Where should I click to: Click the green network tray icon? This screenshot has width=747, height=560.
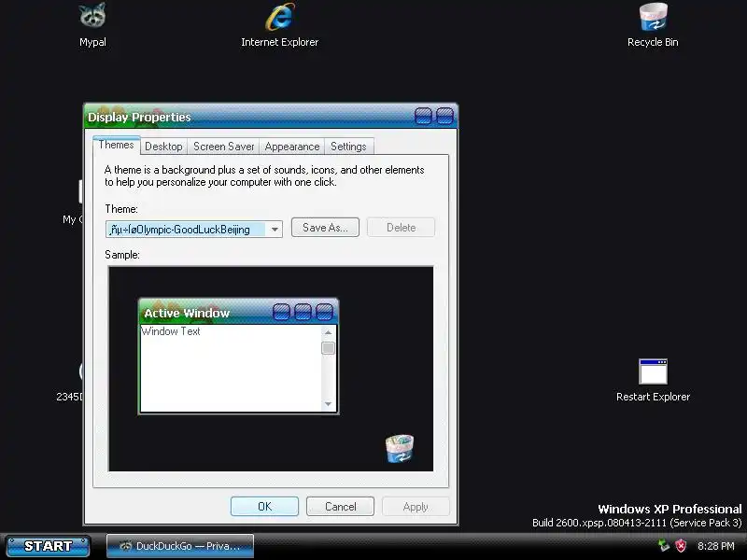(663, 545)
